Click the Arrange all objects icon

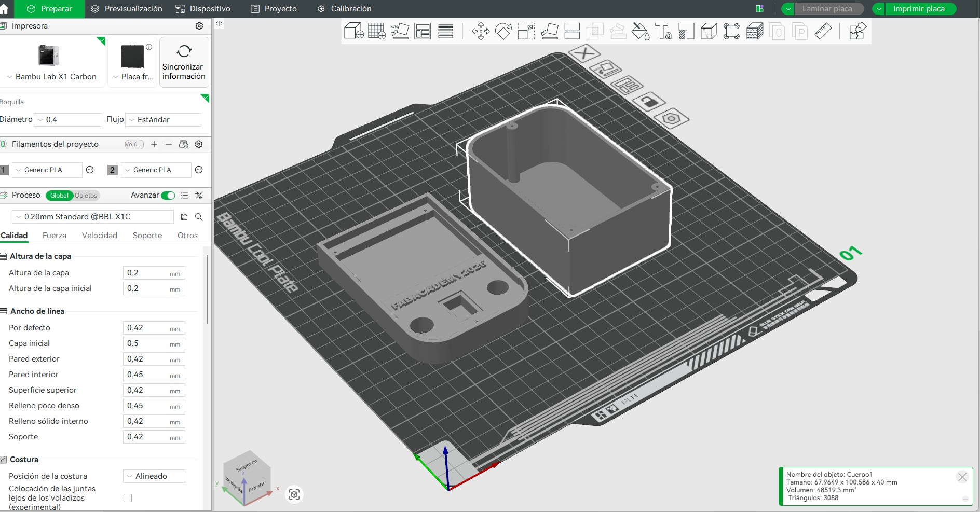click(x=423, y=31)
